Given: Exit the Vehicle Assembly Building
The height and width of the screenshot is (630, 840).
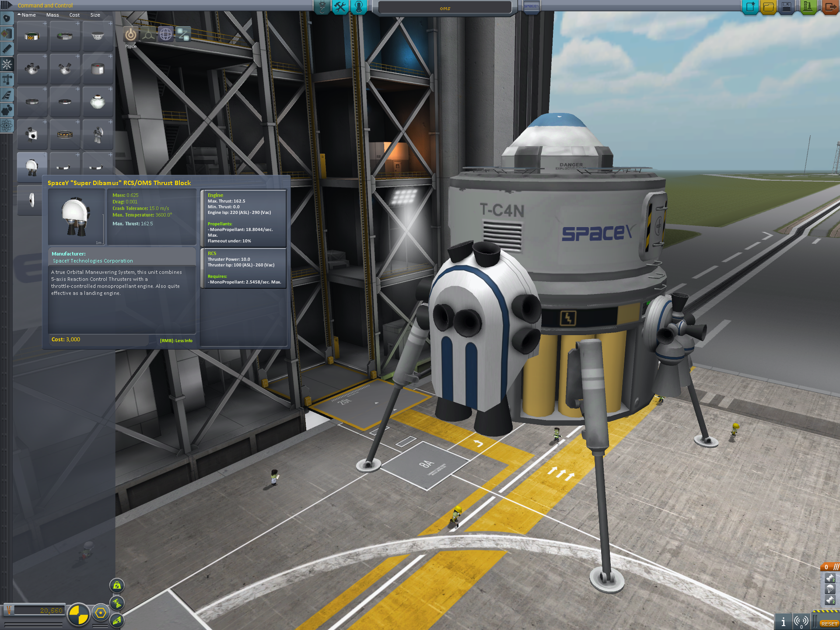Looking at the screenshot, I should (830, 7).
